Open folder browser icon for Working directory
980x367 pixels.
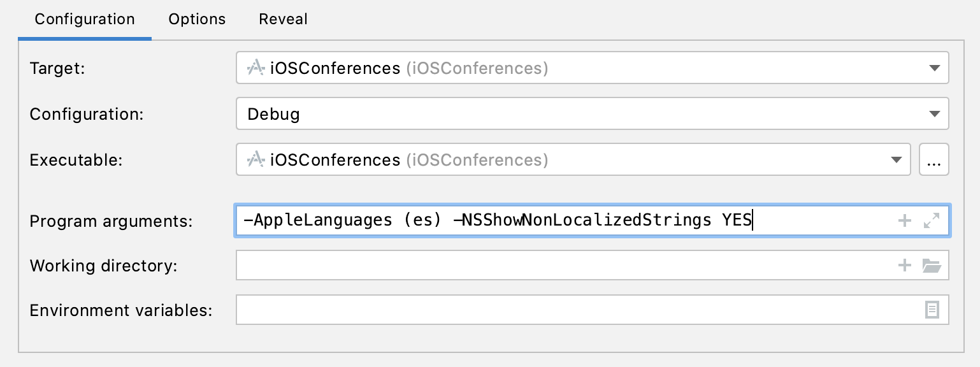point(932,266)
